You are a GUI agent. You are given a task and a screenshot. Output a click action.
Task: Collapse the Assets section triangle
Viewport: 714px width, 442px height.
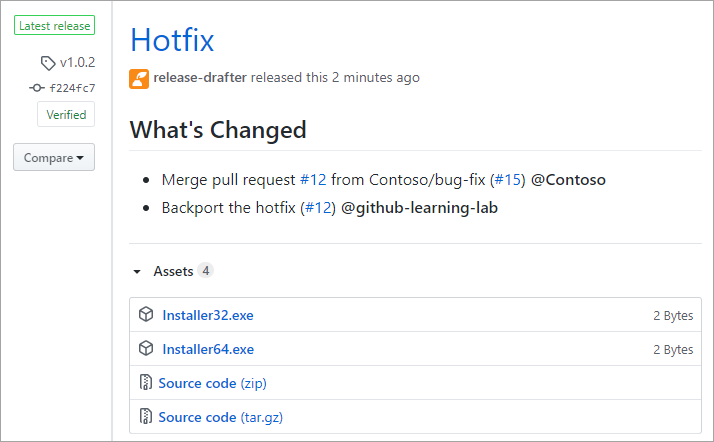[137, 272]
